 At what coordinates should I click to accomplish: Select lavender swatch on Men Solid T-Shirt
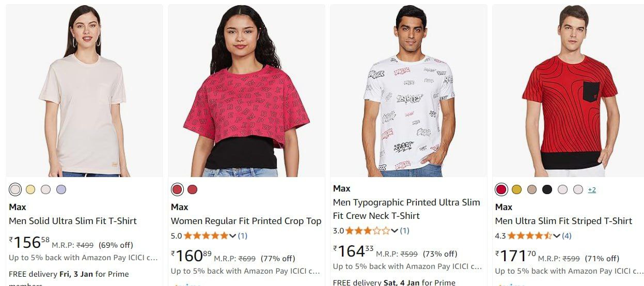click(x=61, y=189)
